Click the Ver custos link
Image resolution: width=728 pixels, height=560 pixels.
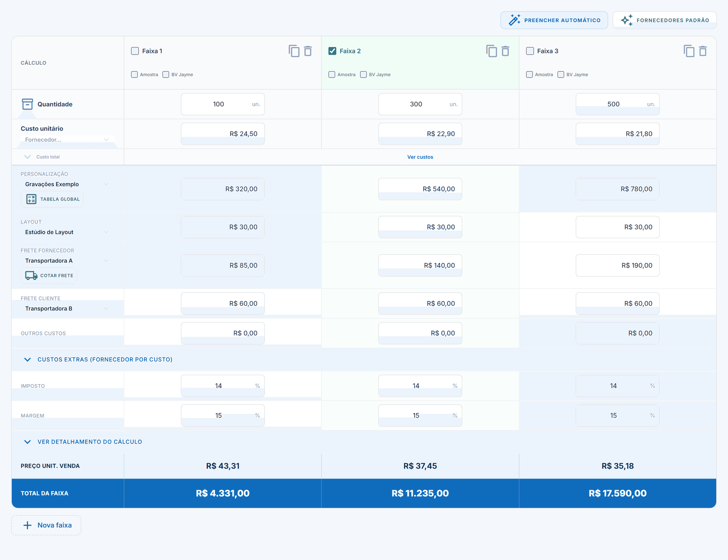pos(420,157)
